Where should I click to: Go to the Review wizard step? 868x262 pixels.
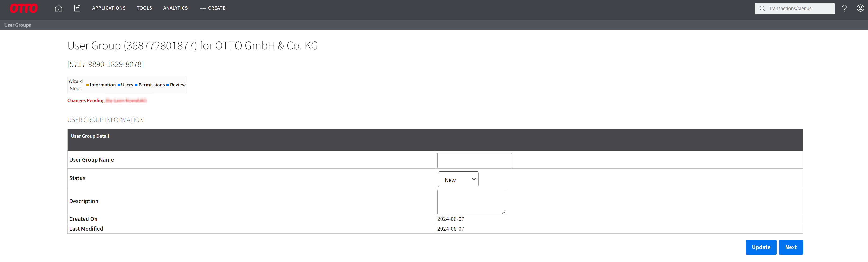pyautogui.click(x=176, y=85)
